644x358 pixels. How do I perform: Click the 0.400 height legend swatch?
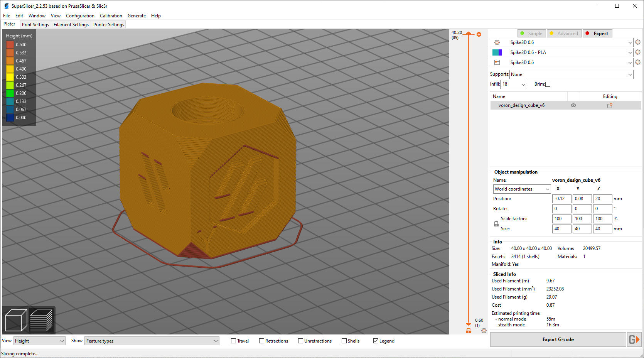[x=10, y=69]
